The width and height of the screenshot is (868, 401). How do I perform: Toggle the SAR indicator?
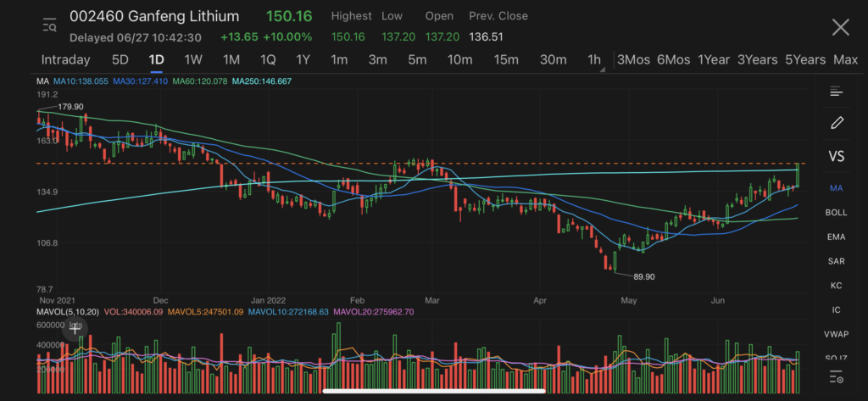pos(836,261)
